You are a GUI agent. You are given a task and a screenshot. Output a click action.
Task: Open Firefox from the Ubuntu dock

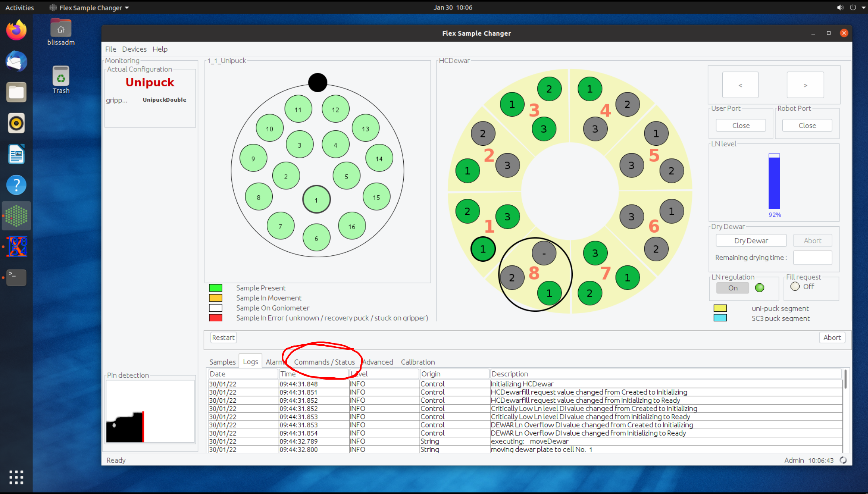coord(16,31)
